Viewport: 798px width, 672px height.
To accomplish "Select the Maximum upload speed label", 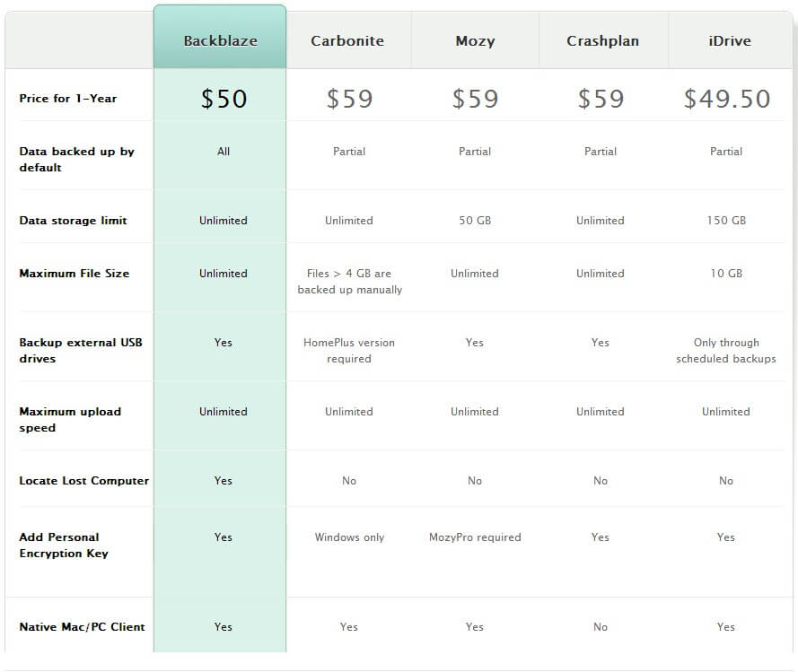I will click(x=70, y=420).
